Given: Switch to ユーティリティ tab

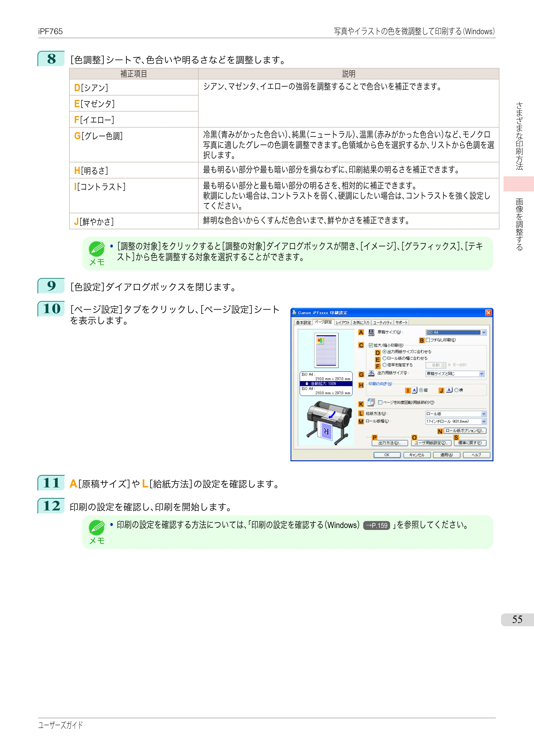Looking at the screenshot, I should coord(382,322).
